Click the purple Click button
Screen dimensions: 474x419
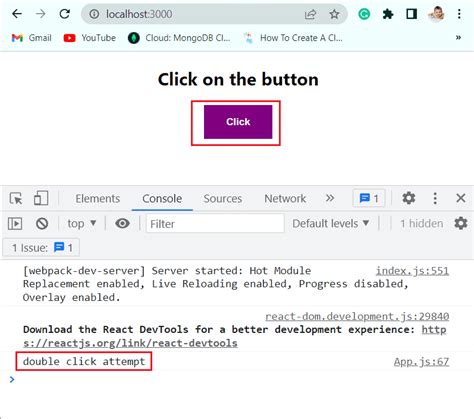pyautogui.click(x=238, y=122)
